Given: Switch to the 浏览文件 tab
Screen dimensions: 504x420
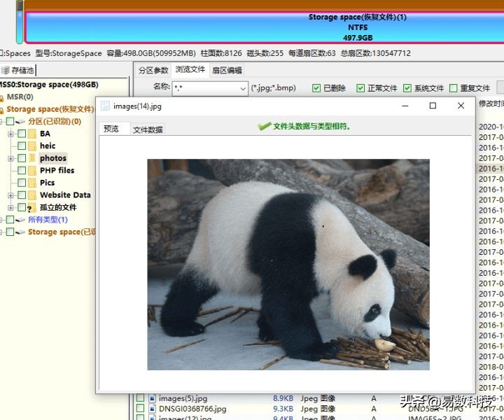Looking at the screenshot, I should [x=190, y=69].
